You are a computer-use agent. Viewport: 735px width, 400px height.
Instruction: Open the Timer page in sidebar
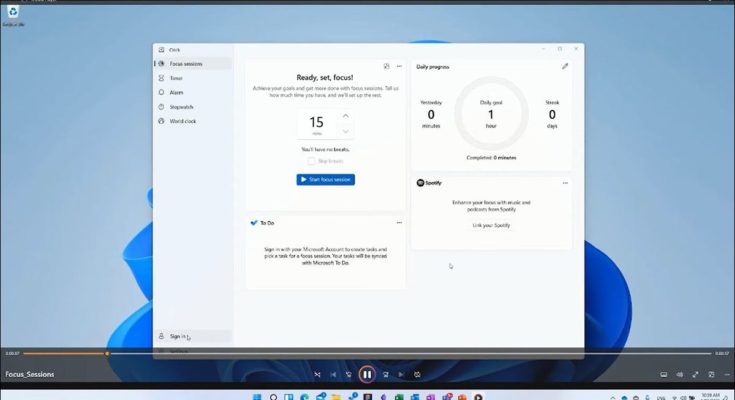point(176,78)
